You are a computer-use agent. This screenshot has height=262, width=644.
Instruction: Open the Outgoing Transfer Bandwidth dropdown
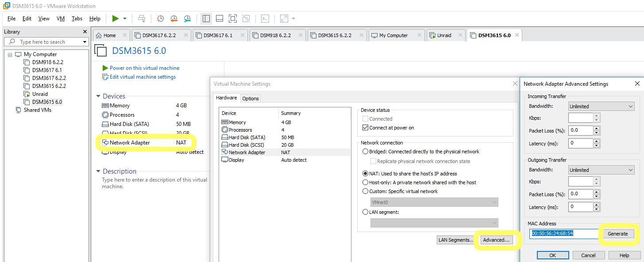click(602, 170)
